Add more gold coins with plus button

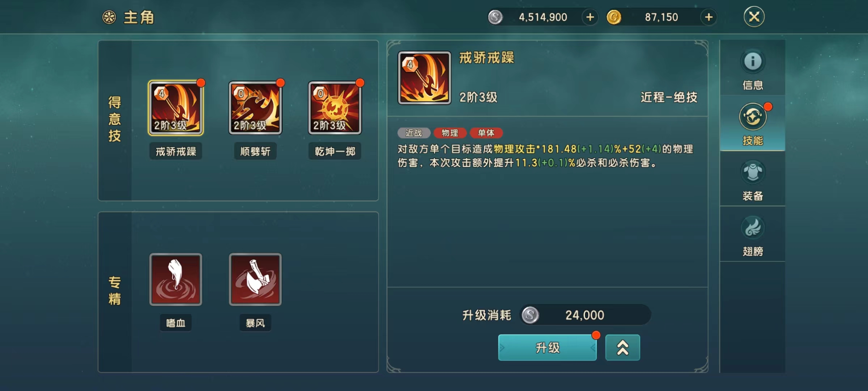709,17
